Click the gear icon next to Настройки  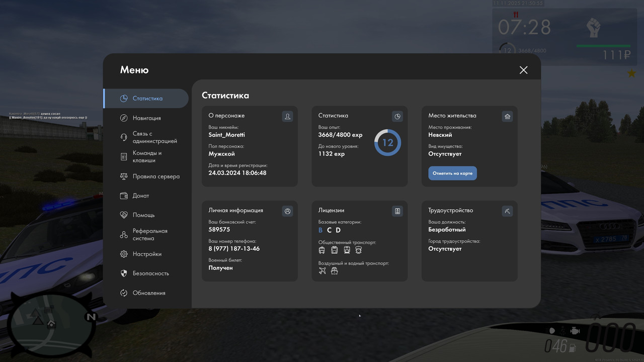[124, 254]
